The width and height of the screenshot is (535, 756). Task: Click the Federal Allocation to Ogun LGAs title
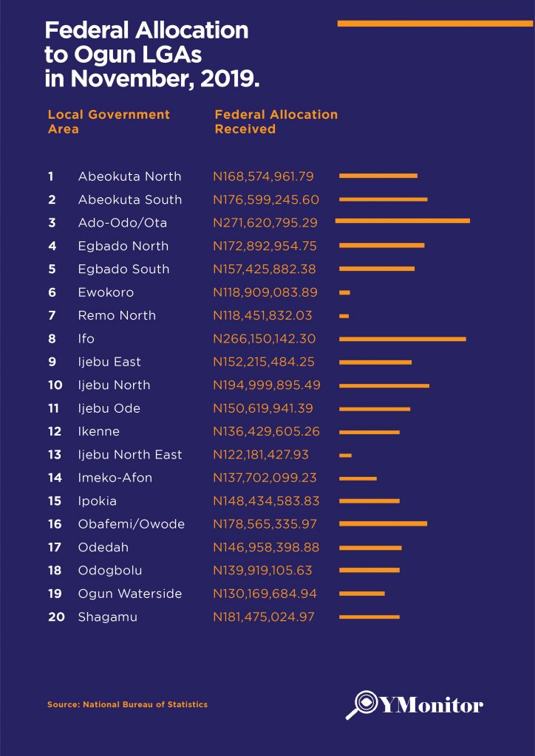[x=152, y=55]
